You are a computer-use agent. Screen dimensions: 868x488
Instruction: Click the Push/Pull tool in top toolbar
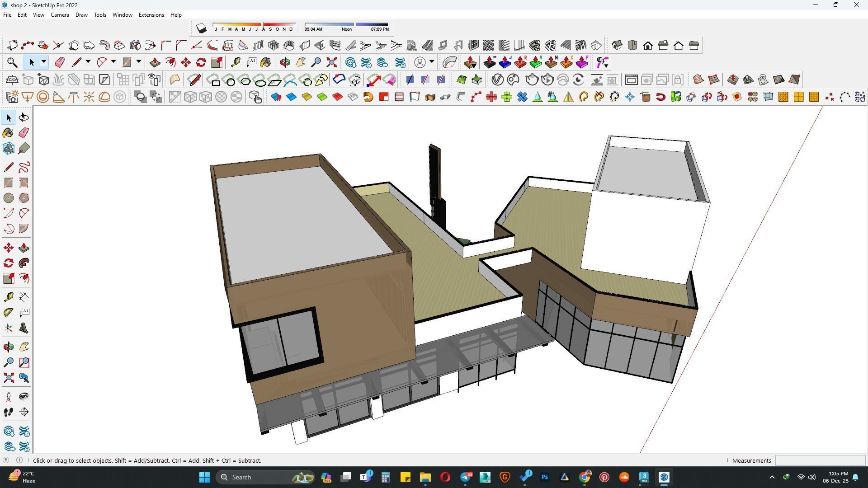[x=155, y=62]
